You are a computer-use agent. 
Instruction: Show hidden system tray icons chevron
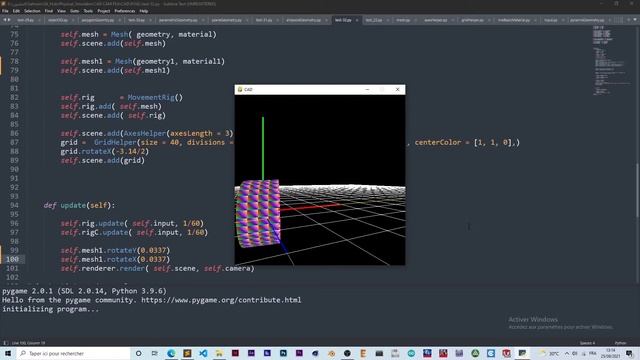(567, 353)
